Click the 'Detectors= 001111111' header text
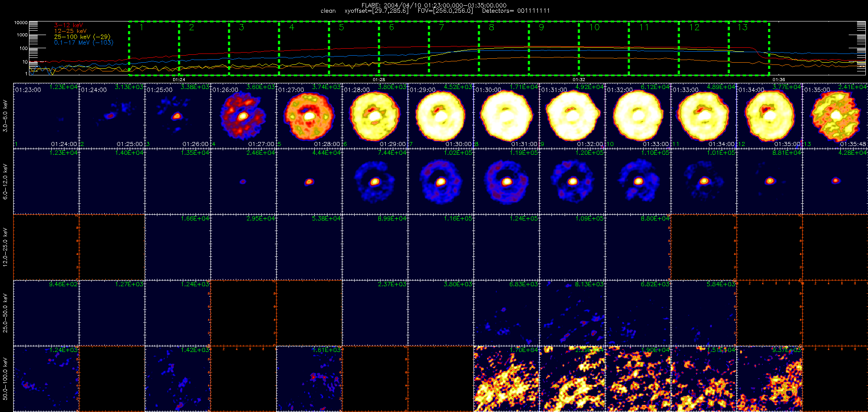Viewport: 868px width, 412px height. (516, 11)
